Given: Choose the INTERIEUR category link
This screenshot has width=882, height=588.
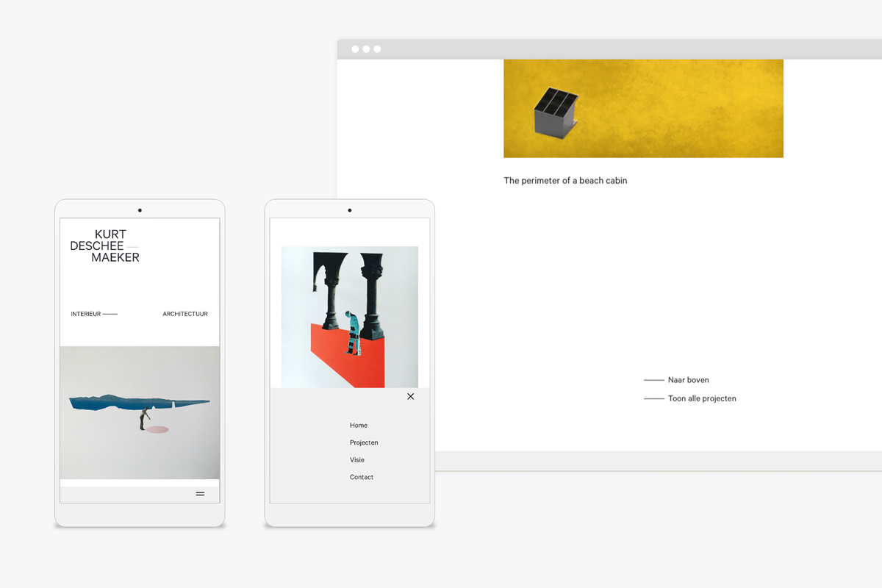Looking at the screenshot, I should point(94,314).
